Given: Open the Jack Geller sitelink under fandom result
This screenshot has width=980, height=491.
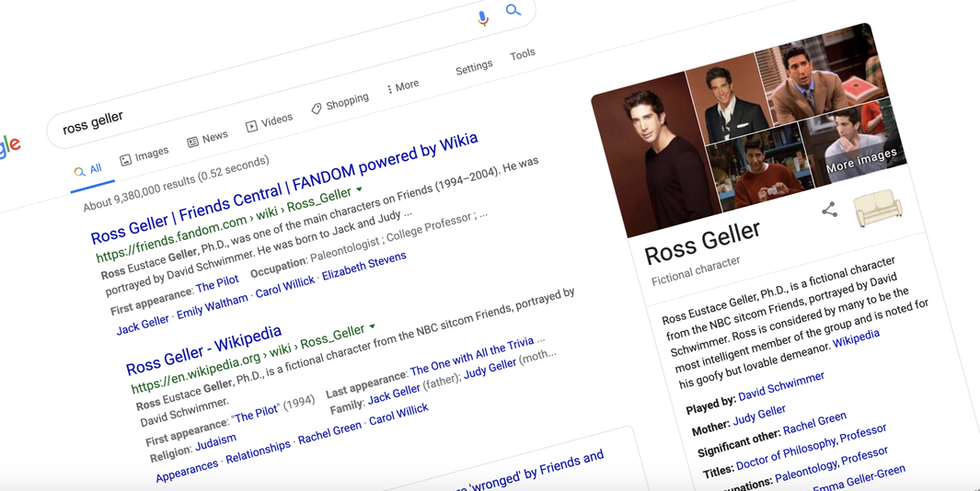Looking at the screenshot, I should pos(143,325).
